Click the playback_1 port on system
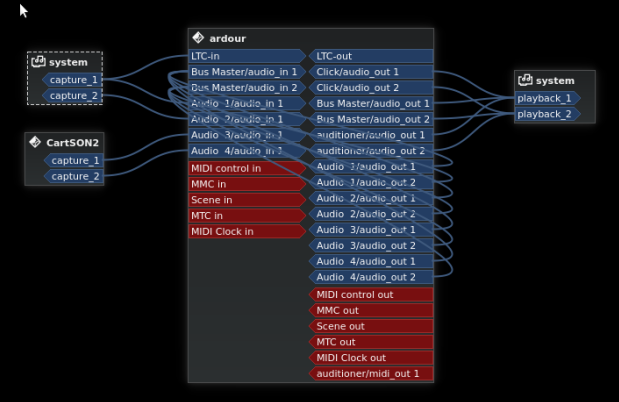The width and height of the screenshot is (619, 402). click(546, 98)
